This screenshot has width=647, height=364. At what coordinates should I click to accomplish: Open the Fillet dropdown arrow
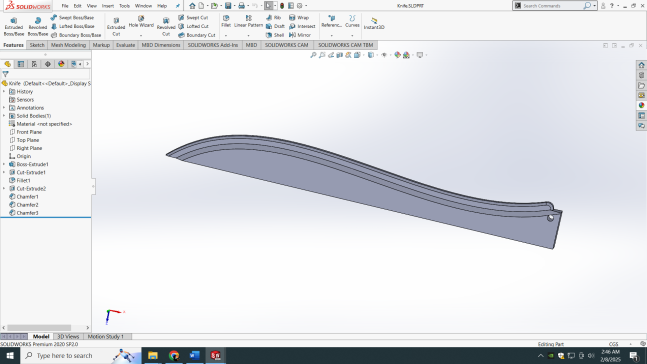pyautogui.click(x=226, y=35)
